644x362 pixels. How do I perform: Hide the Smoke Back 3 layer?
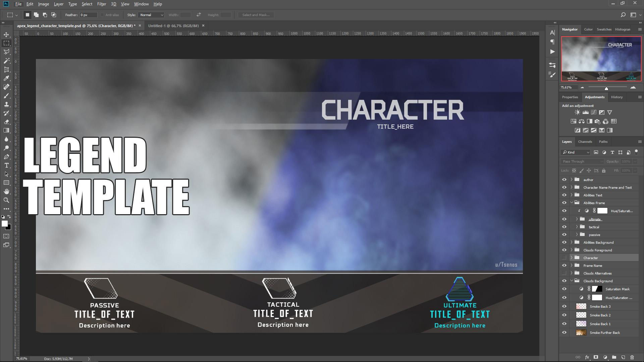[x=564, y=306]
